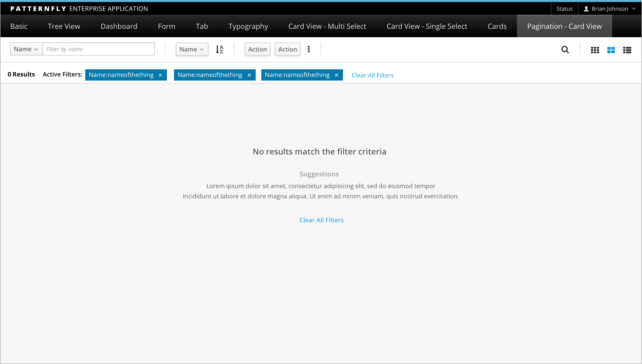Image resolution: width=642 pixels, height=364 pixels.
Task: Select the large card view icon
Action: click(611, 50)
